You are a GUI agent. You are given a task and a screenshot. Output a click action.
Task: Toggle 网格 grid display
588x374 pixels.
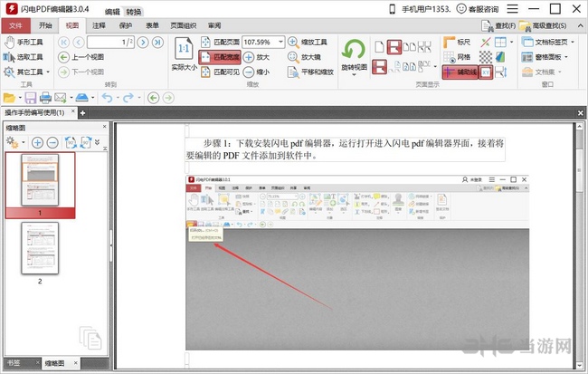tap(457, 57)
